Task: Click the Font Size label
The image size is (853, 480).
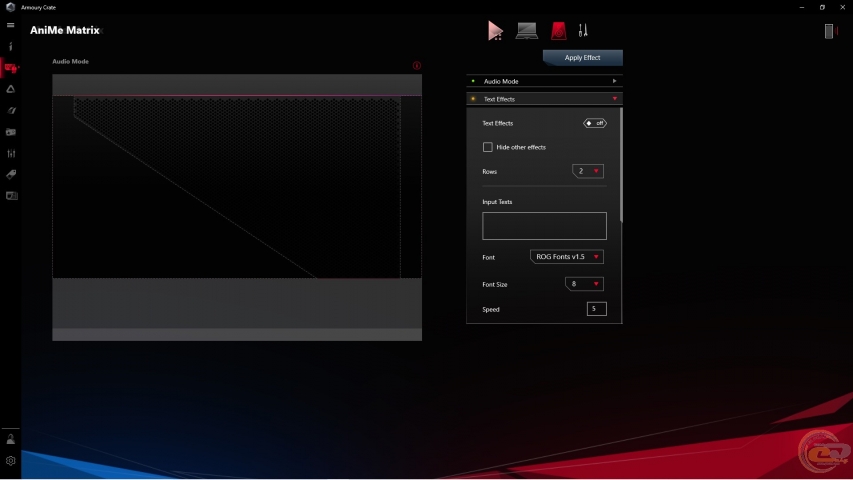Action: click(495, 284)
